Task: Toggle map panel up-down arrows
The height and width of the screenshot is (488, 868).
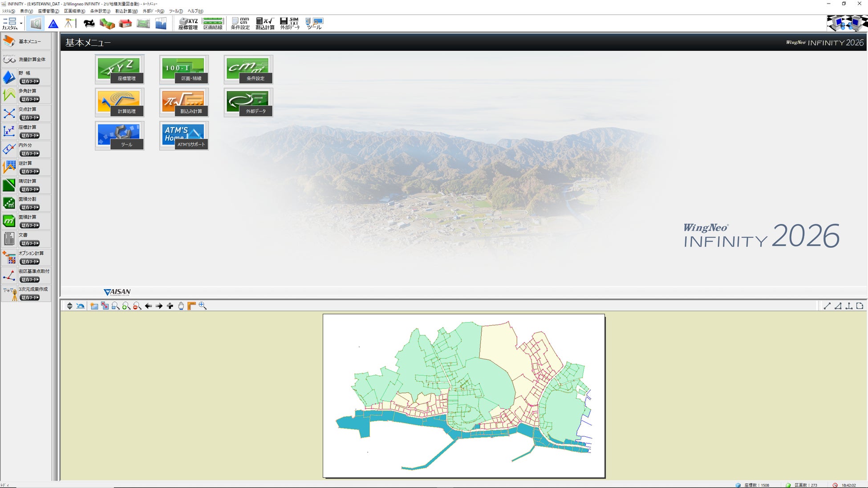Action: click(69, 306)
